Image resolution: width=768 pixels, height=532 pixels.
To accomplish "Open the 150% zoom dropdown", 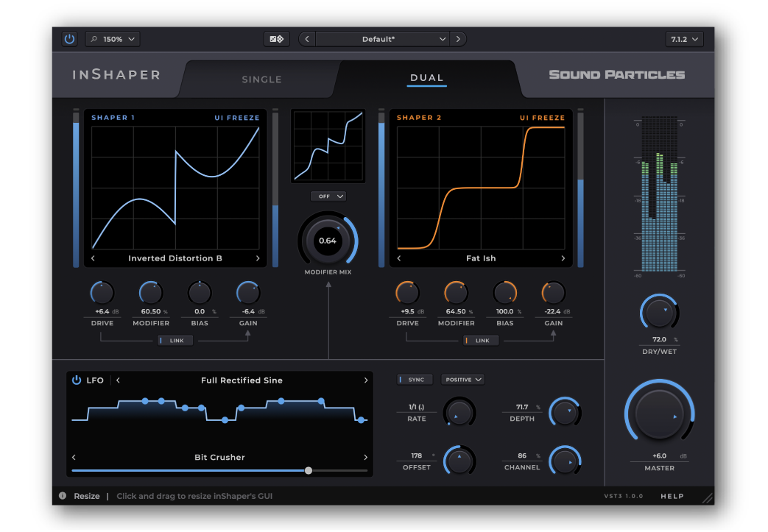I will point(113,39).
